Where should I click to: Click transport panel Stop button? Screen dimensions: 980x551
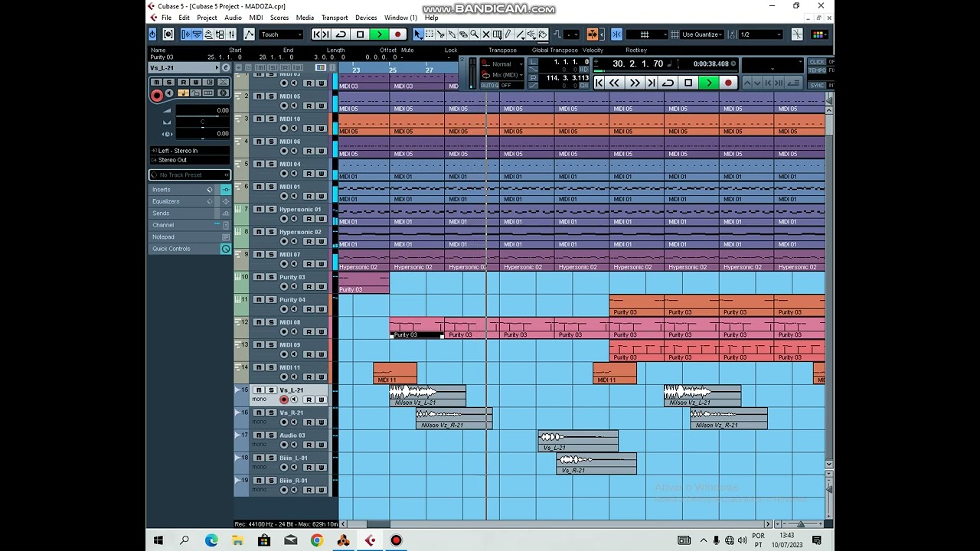pyautogui.click(x=688, y=83)
